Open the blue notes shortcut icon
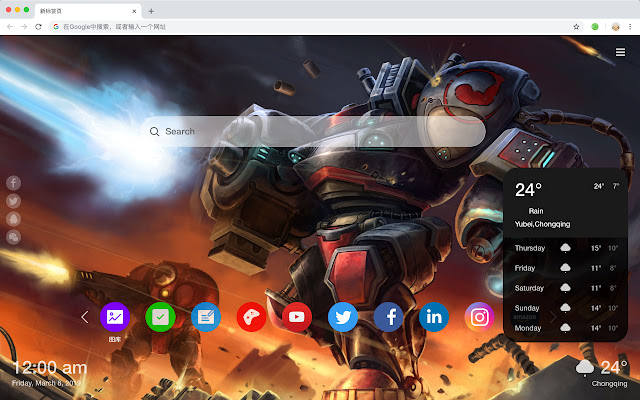Screen dimensions: 640x400 tap(206, 317)
